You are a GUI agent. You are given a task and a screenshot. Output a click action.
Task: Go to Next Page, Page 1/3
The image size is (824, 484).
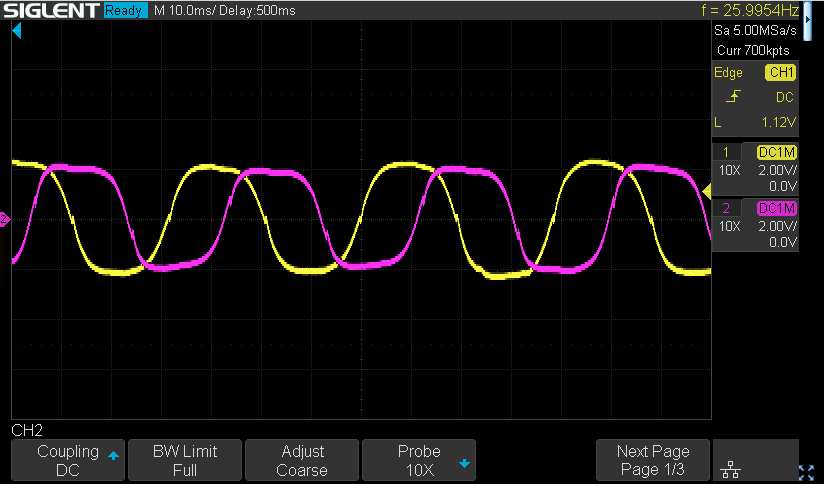click(x=653, y=460)
